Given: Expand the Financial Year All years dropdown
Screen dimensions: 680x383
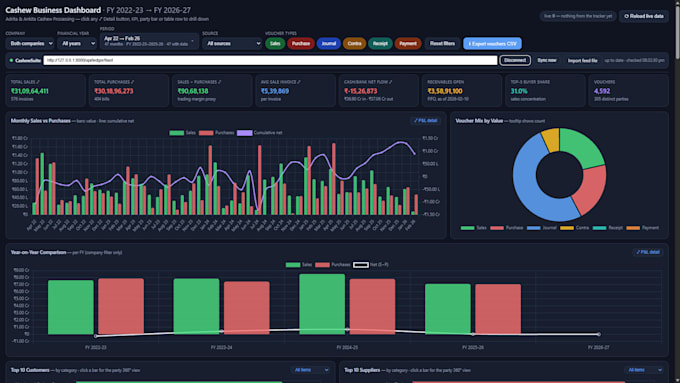Looking at the screenshot, I should (x=77, y=43).
